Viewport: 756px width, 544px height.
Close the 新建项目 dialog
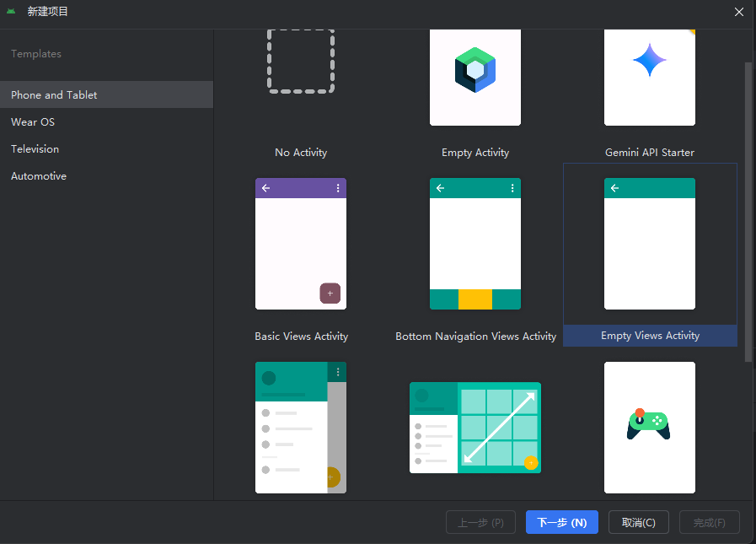click(738, 12)
